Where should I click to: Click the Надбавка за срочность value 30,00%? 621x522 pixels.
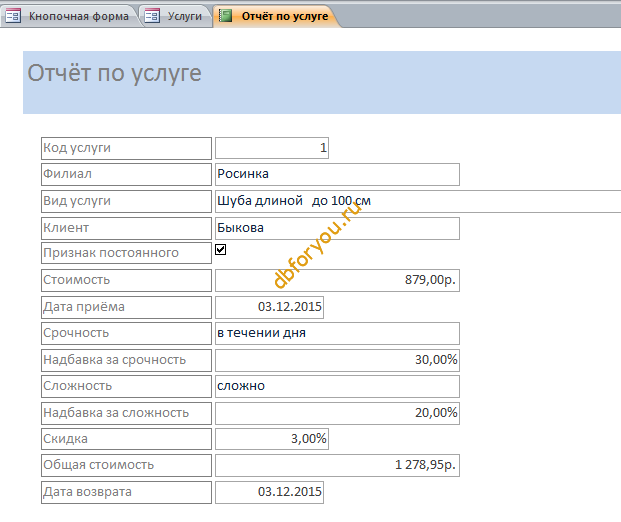tap(337, 360)
